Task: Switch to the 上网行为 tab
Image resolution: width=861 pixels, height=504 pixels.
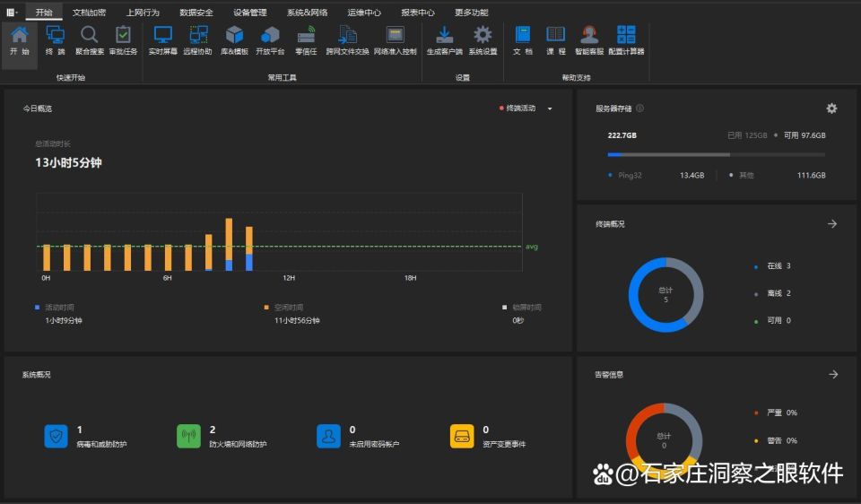Action: click(x=143, y=12)
